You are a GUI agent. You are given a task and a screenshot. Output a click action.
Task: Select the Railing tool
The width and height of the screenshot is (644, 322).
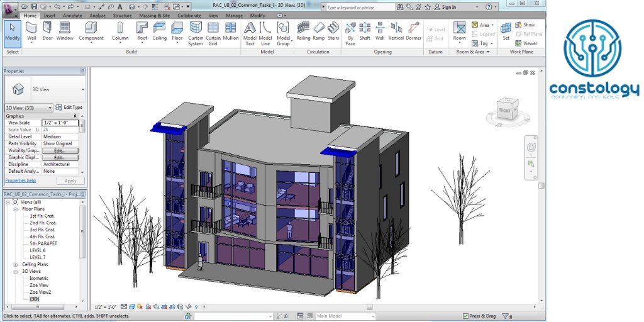pos(303,32)
